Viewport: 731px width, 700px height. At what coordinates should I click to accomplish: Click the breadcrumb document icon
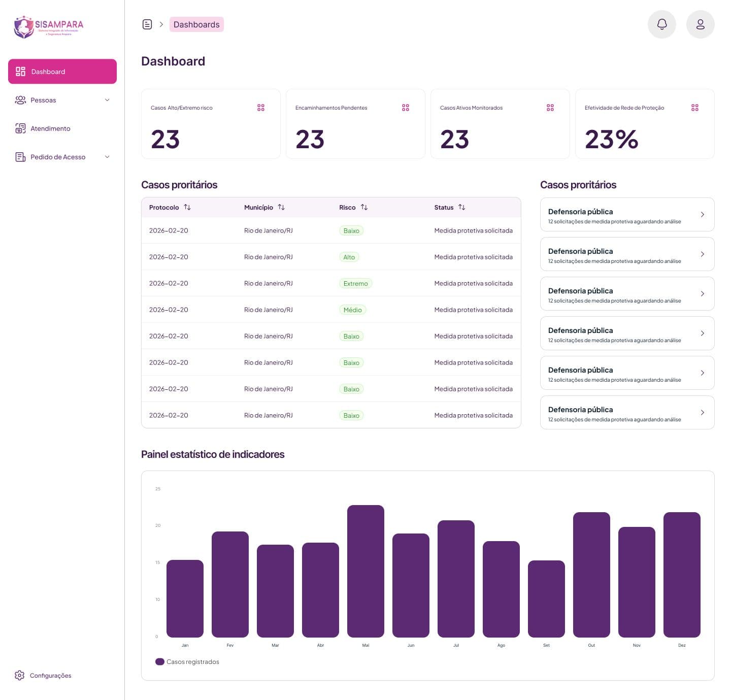pyautogui.click(x=147, y=24)
